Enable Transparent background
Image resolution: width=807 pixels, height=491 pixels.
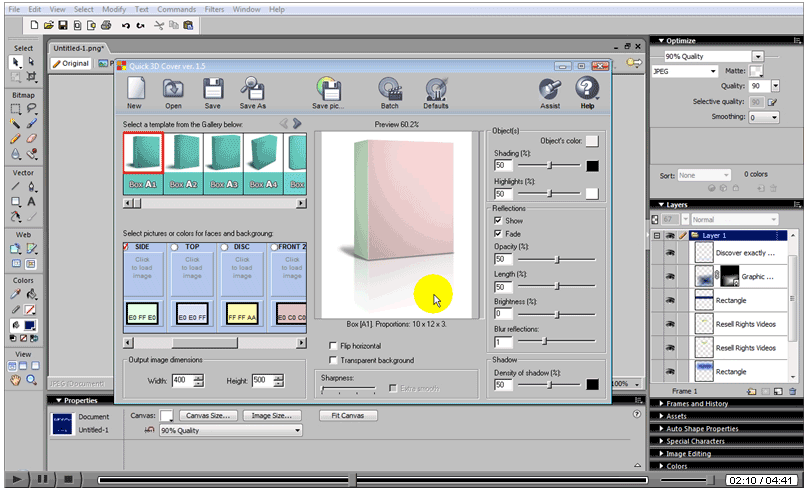tap(333, 360)
